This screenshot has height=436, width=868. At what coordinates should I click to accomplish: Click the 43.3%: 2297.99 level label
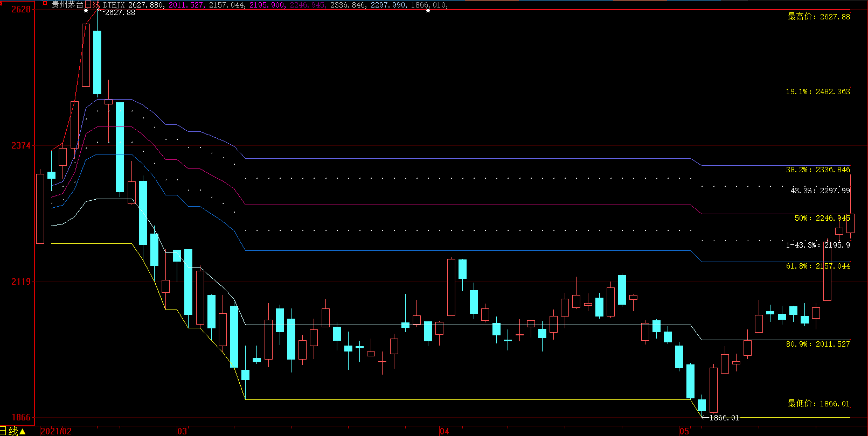(x=820, y=191)
